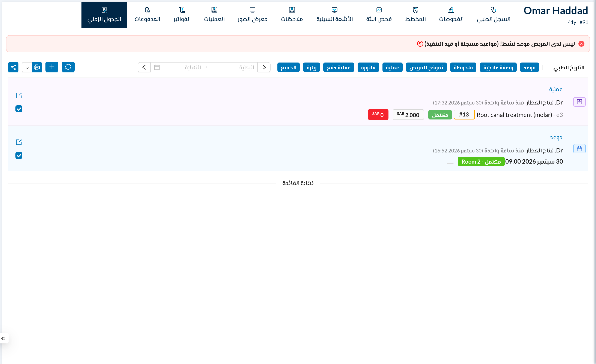
Task: Dismiss the no active appointment alert
Action: click(x=581, y=44)
